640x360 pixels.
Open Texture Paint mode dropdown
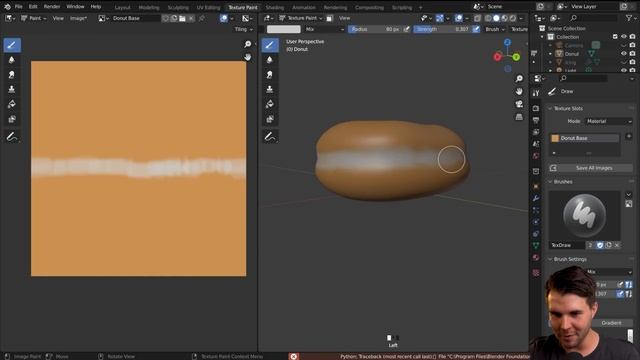click(301, 18)
